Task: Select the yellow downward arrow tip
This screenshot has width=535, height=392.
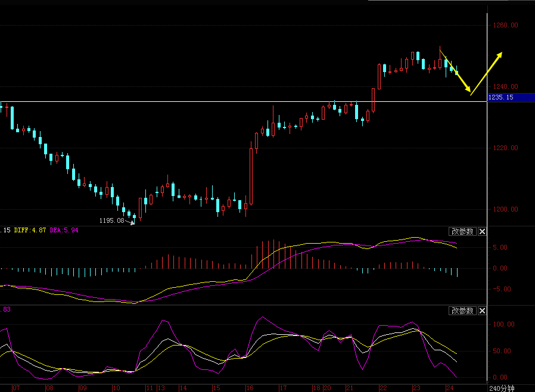Action: (470, 94)
